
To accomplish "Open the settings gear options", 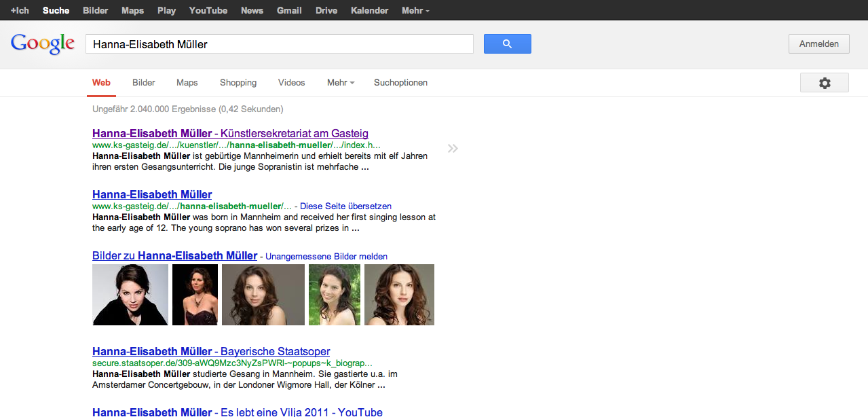I will coord(824,83).
